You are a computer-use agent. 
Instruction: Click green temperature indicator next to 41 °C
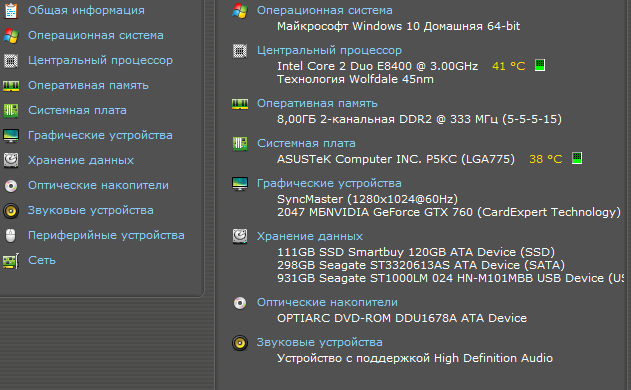pyautogui.click(x=540, y=65)
